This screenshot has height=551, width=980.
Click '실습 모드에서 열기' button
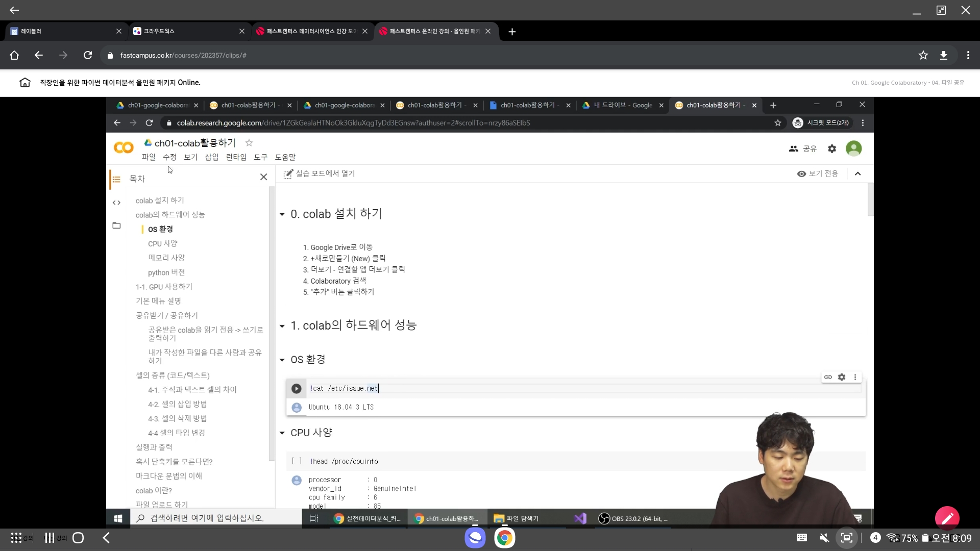(x=320, y=173)
